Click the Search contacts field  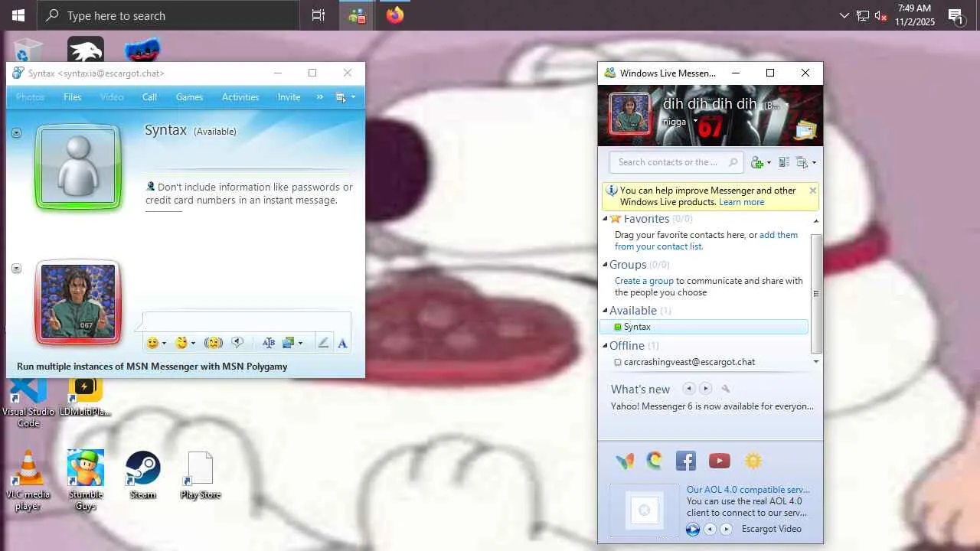tap(675, 162)
